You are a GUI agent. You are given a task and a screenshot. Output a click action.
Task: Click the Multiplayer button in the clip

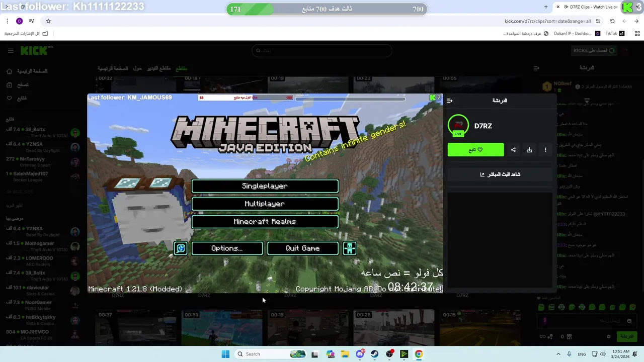coord(265,204)
